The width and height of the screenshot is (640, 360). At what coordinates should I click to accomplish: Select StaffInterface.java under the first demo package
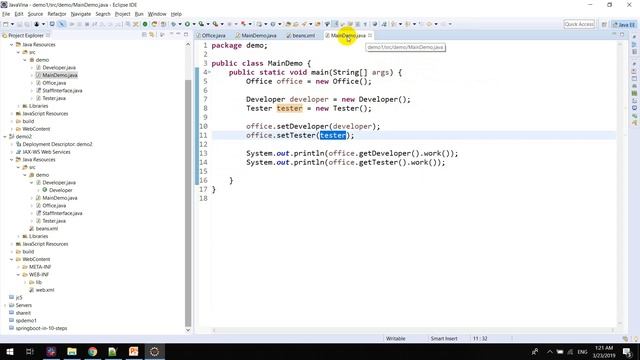point(62,91)
